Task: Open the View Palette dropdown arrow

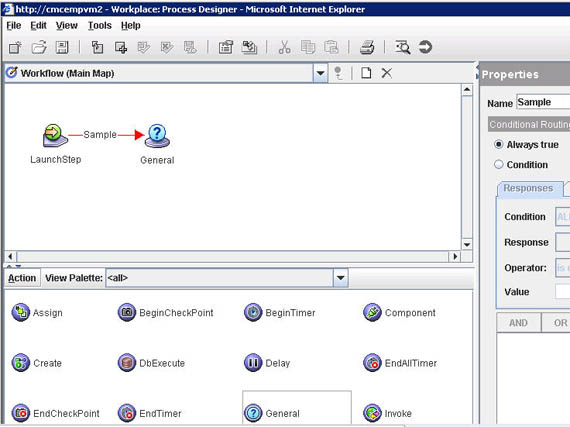Action: pyautogui.click(x=340, y=278)
